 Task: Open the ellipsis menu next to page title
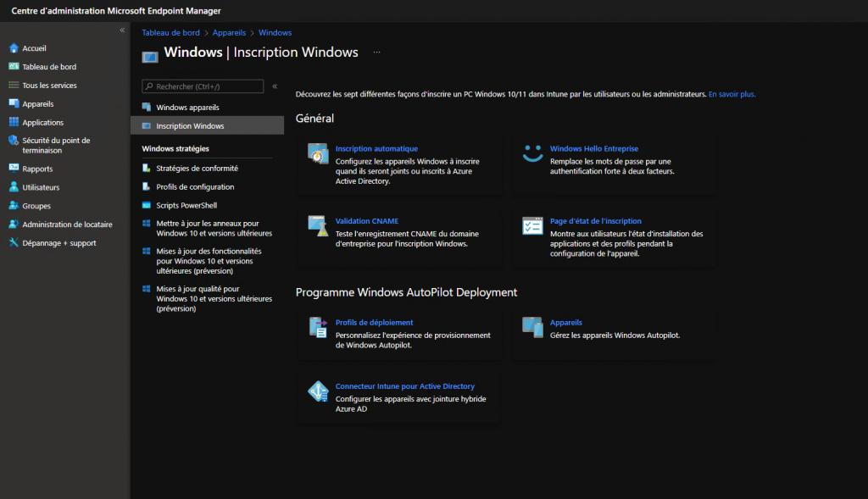coord(376,52)
